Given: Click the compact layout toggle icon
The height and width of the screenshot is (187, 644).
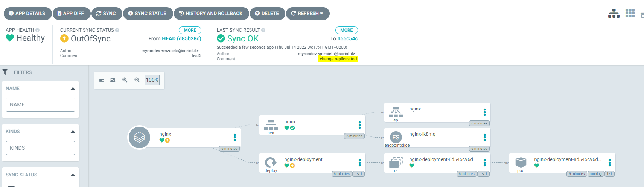Looking at the screenshot, I should 101,80.
